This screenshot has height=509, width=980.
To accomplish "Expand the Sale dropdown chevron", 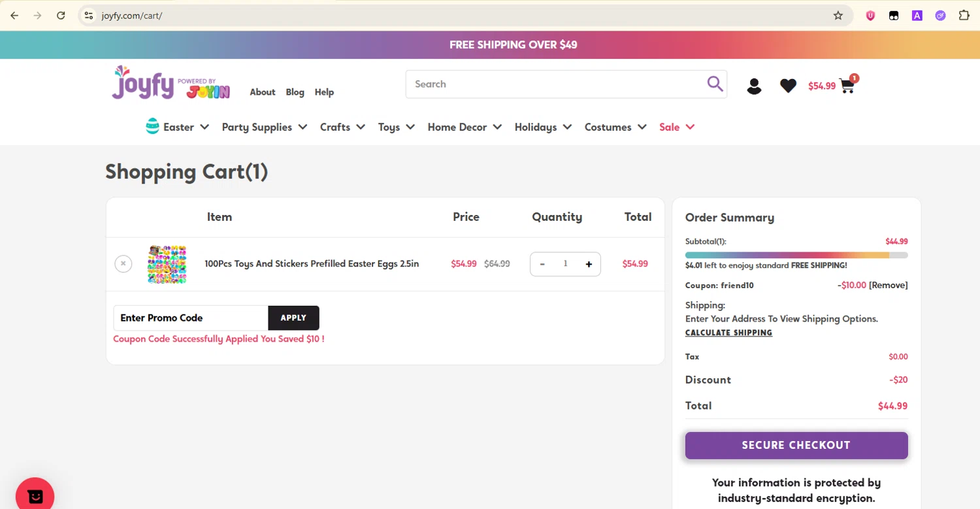I will (690, 127).
